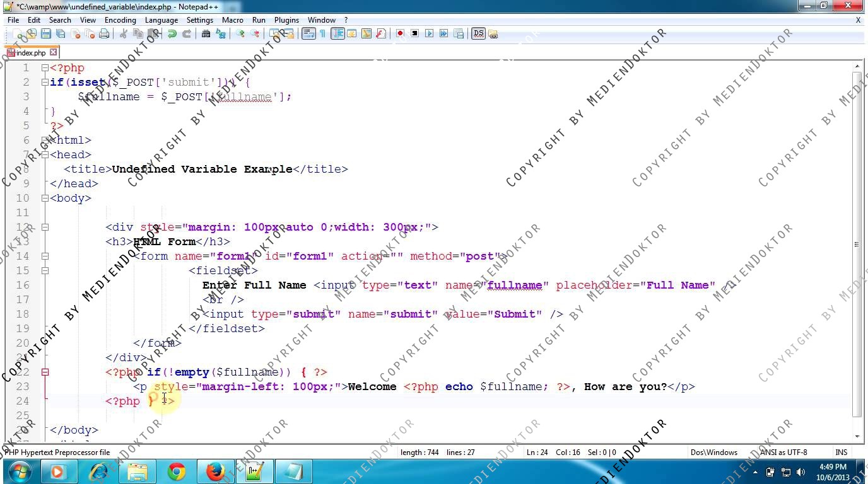Open Internet Explorer from the taskbar
The image size is (868, 484).
point(98,471)
